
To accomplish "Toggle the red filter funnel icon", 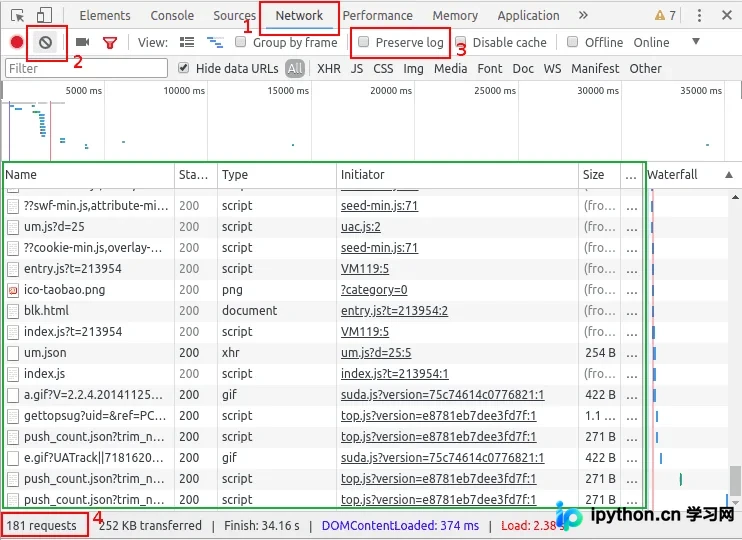I will click(x=110, y=43).
